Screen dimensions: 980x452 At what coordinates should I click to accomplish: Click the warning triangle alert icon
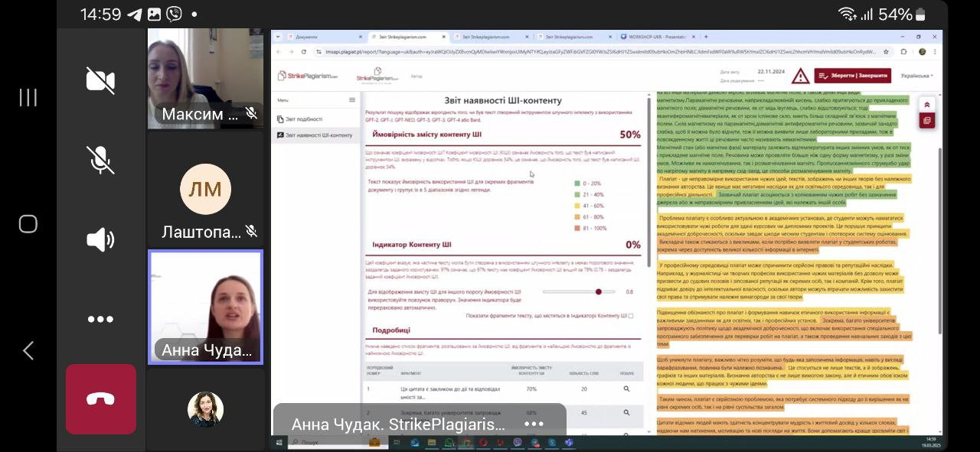point(800,76)
